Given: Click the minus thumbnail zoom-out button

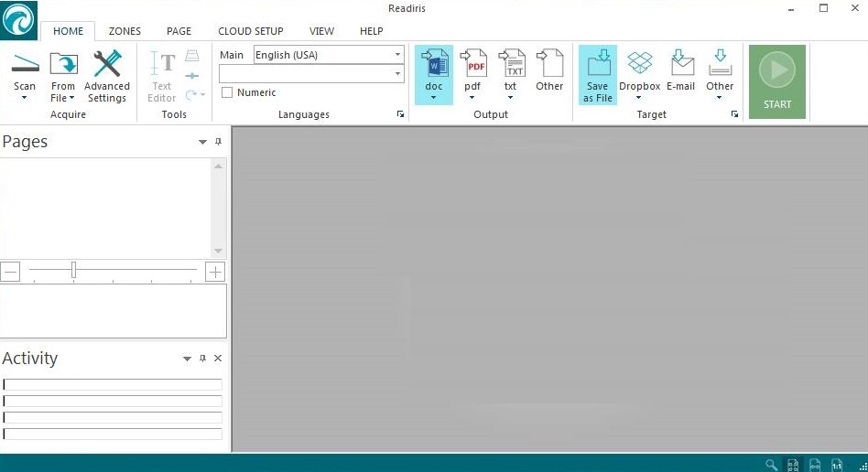Looking at the screenshot, I should (10, 272).
